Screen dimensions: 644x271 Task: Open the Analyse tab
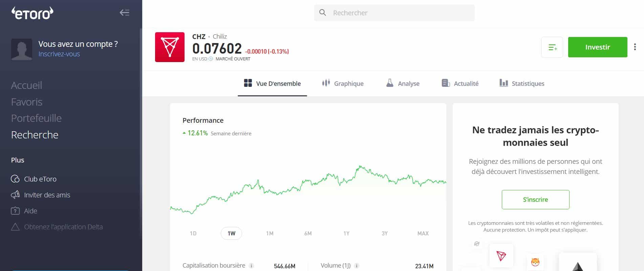[x=403, y=83]
